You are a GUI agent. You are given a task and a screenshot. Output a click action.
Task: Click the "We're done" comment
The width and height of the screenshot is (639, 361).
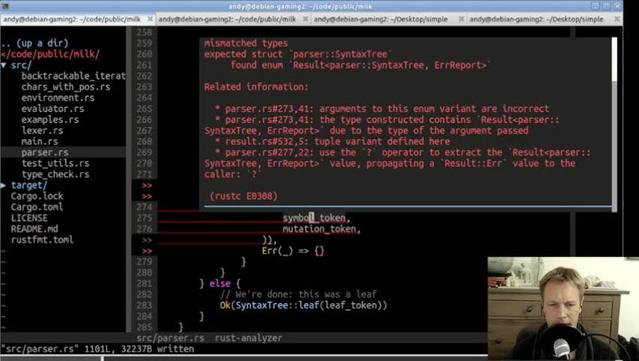pos(298,294)
